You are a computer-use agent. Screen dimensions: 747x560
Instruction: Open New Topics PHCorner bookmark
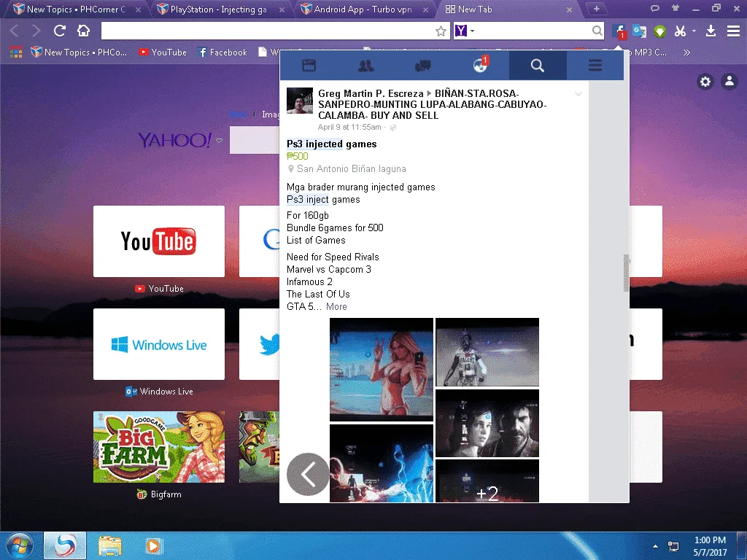[79, 52]
